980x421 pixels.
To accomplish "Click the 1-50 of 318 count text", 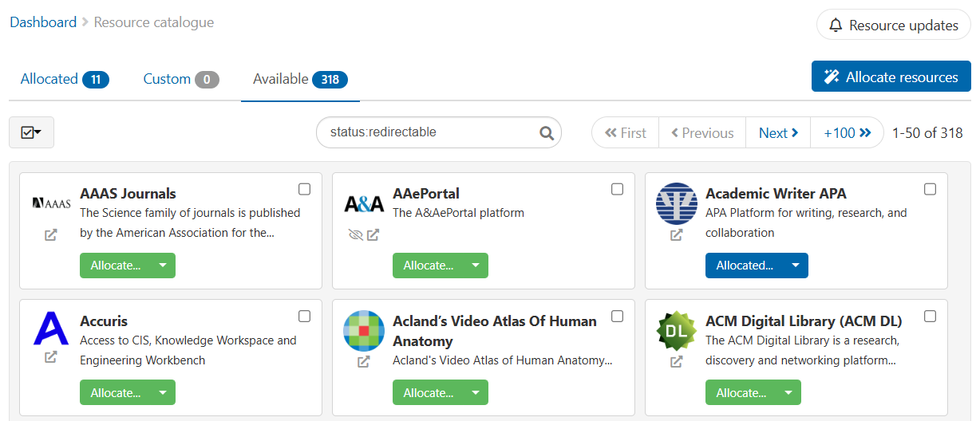I will pos(927,133).
